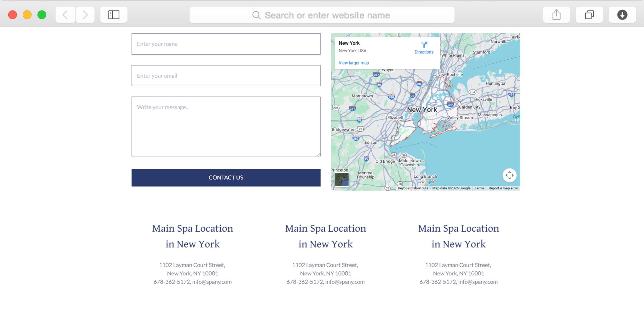Click the green fullscreen window button

42,15
